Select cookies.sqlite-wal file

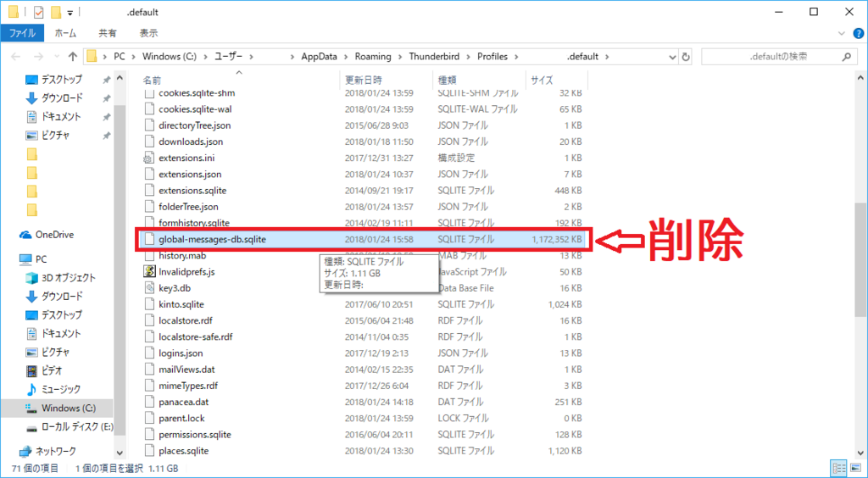pos(198,109)
